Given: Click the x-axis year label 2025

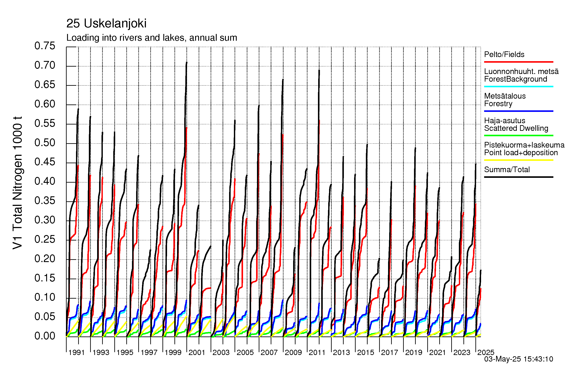Looking at the screenshot, I should [x=486, y=352].
